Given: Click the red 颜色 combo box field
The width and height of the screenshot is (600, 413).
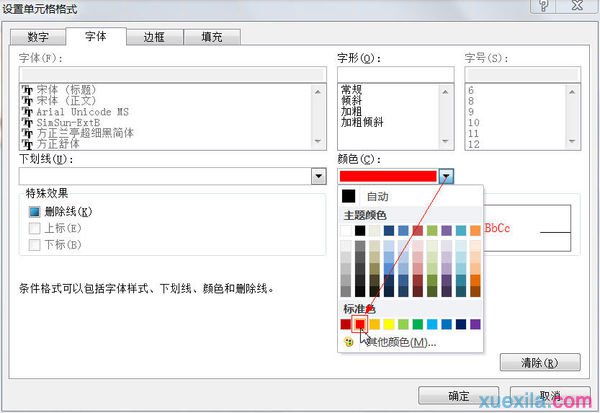Looking at the screenshot, I should 388,176.
